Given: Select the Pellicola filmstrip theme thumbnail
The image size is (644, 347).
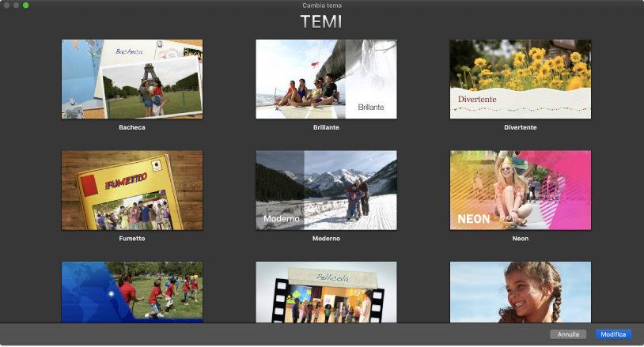Looking at the screenshot, I should [326, 292].
